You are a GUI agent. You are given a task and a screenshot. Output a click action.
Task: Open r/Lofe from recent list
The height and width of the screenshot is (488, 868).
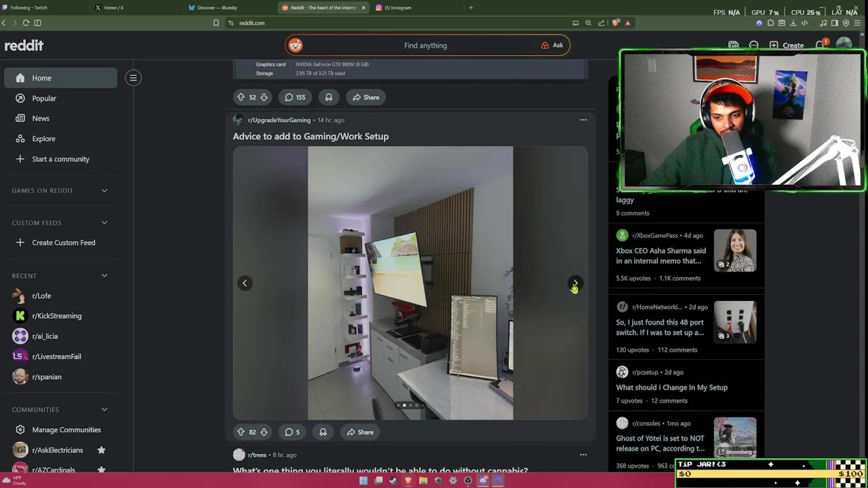(60, 296)
